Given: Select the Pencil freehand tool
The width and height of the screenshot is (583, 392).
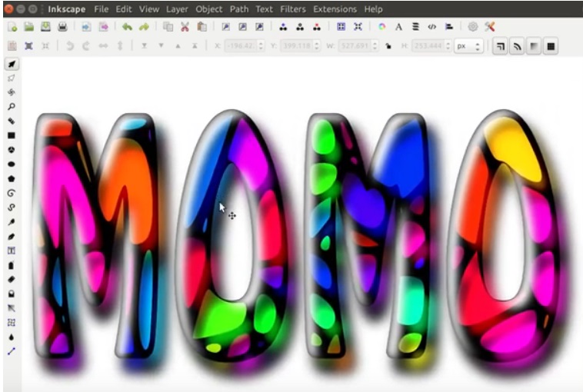Looking at the screenshot, I should (x=12, y=208).
